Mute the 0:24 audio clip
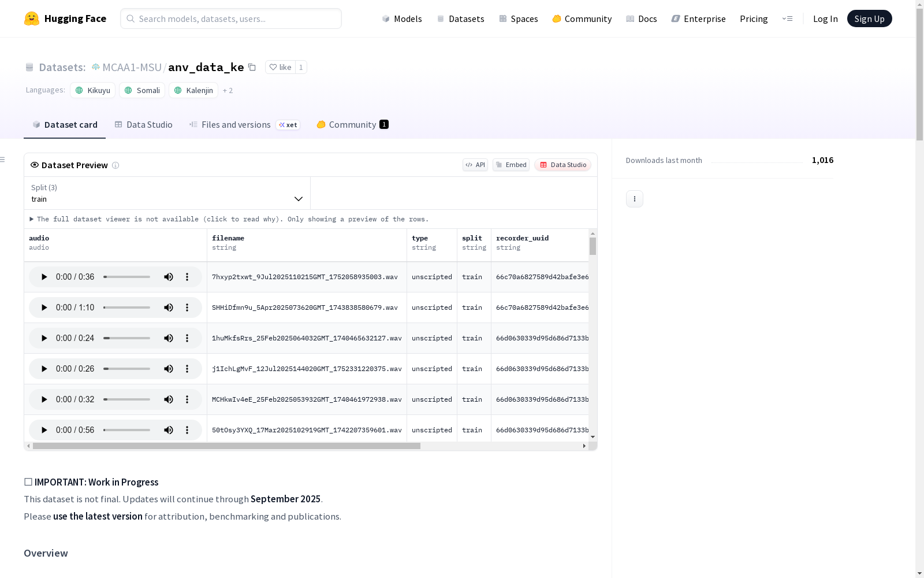The height and width of the screenshot is (578, 924). click(x=169, y=338)
